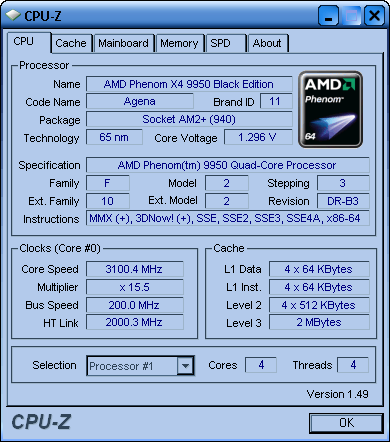This screenshot has height=442, width=390.
Task: Switch to the Cache tab
Action: [71, 43]
